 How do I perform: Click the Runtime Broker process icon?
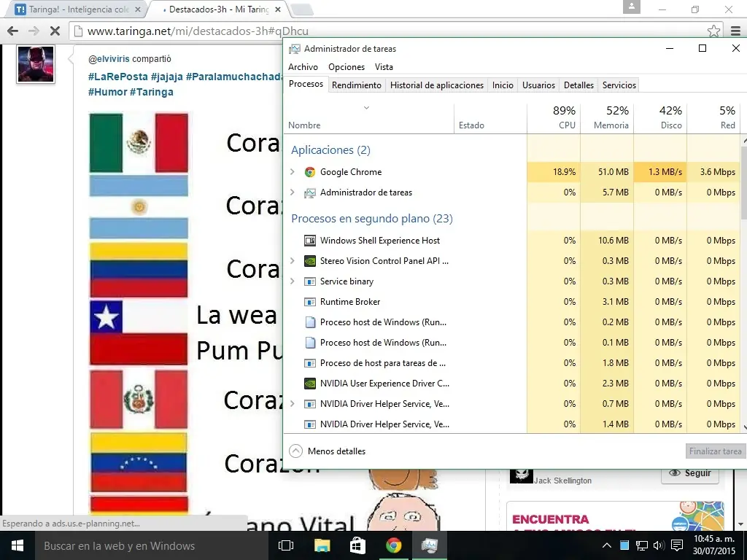[309, 302]
